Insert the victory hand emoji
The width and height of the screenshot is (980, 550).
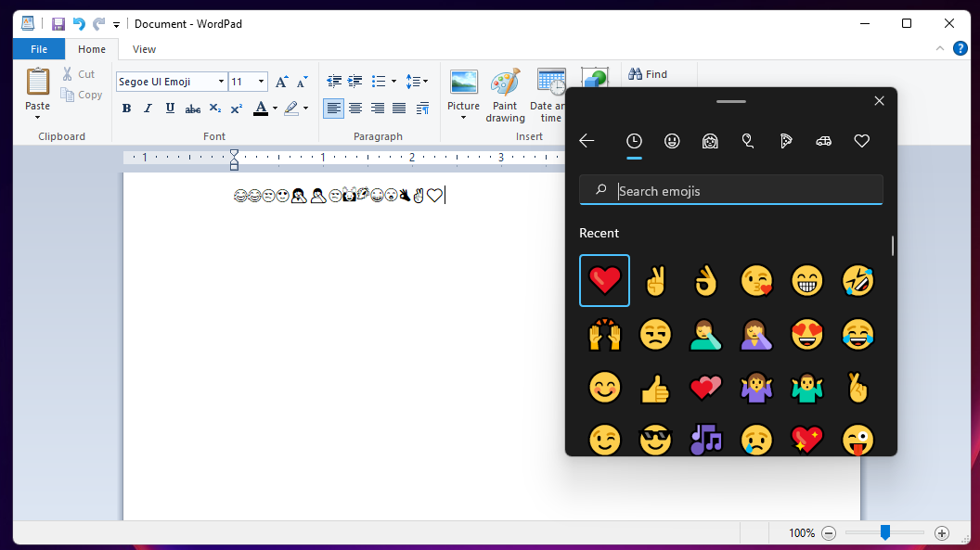655,280
